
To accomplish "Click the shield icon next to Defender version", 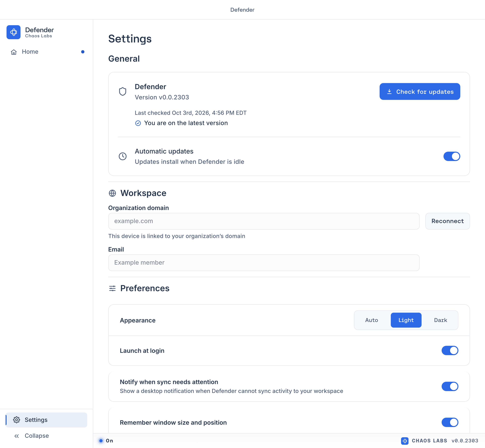I will point(123,92).
